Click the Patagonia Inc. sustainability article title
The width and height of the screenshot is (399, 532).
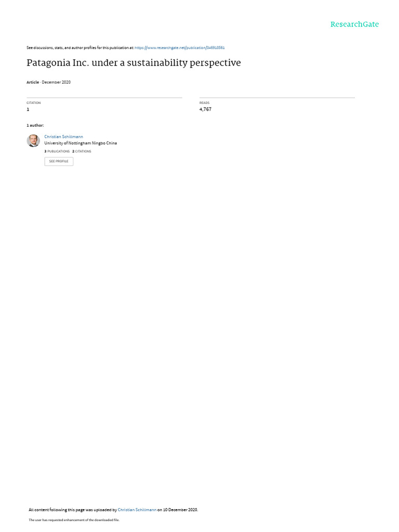coord(134,63)
